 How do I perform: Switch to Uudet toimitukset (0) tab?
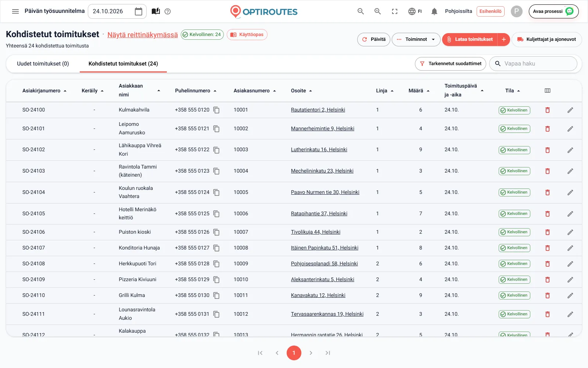click(43, 64)
